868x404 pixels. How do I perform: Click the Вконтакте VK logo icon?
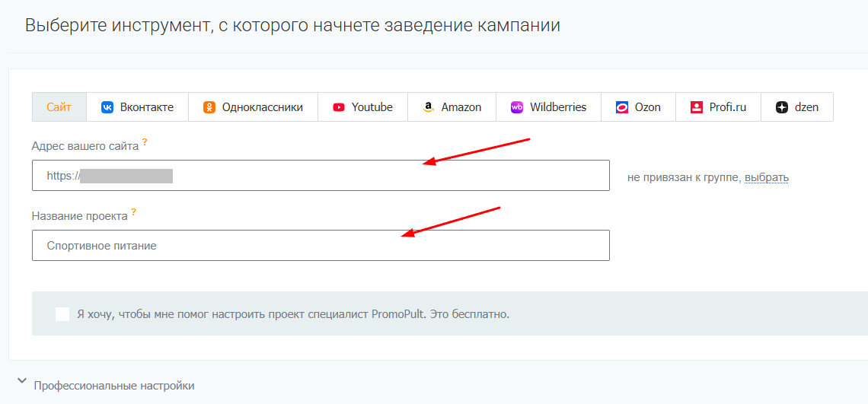point(107,107)
